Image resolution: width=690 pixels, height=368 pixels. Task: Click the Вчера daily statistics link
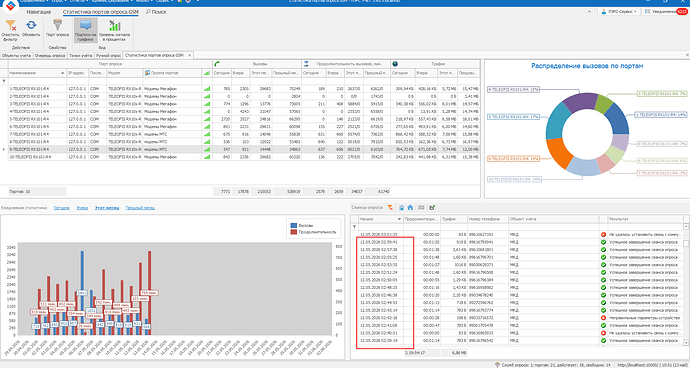(x=82, y=208)
